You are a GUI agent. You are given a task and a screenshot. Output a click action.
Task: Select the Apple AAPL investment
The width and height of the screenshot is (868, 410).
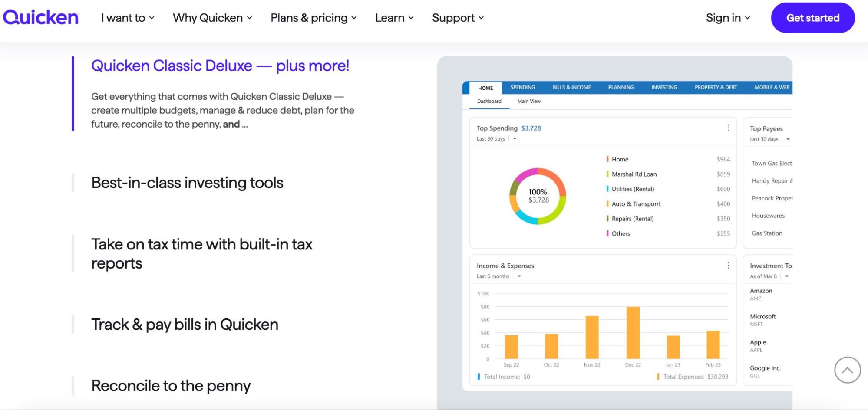[x=758, y=346]
